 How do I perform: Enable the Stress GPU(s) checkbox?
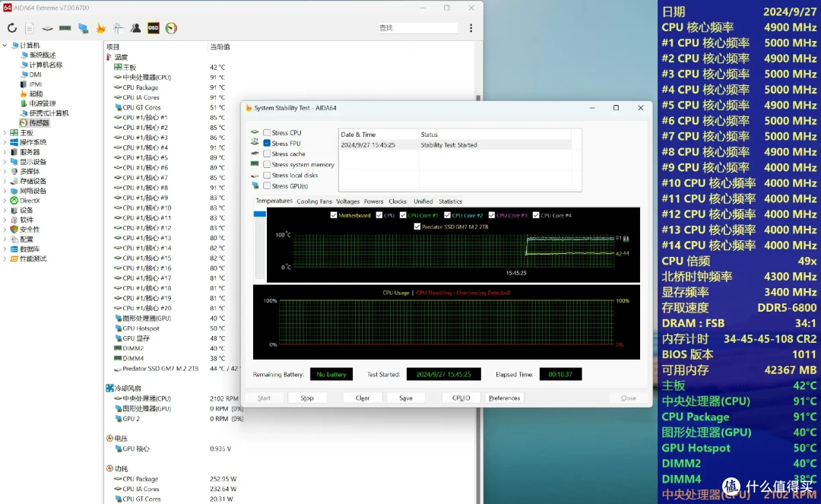pyautogui.click(x=267, y=185)
